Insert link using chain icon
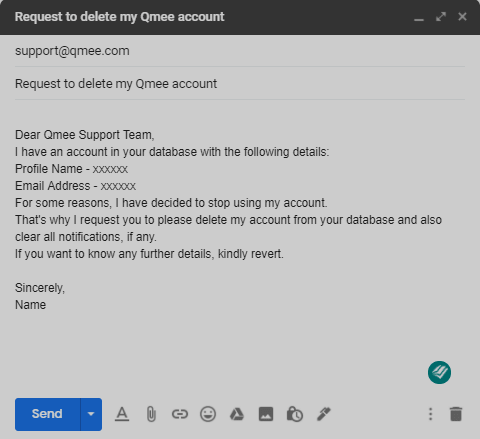The width and height of the screenshot is (480, 439). pyautogui.click(x=180, y=414)
